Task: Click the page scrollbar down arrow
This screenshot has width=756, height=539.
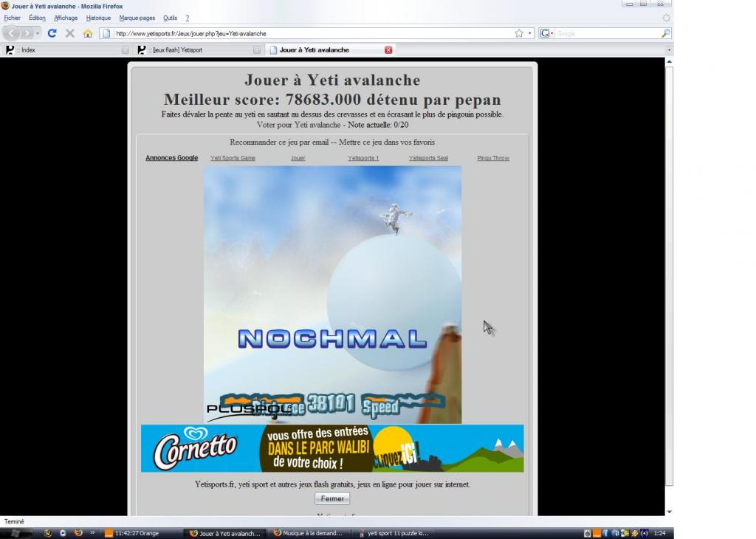Action: coord(669,512)
